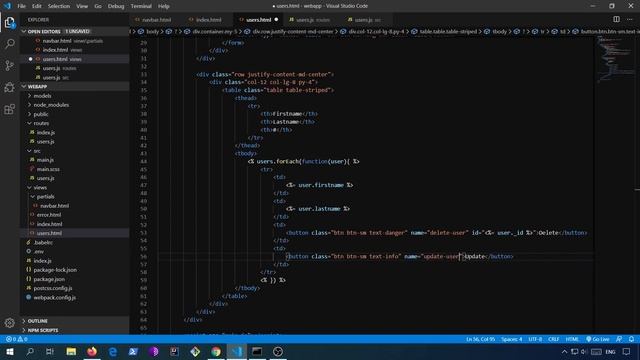Image resolution: width=640 pixels, height=360 pixels.
Task: Change cursor position via Ln 56 Col 95
Action: 480,339
